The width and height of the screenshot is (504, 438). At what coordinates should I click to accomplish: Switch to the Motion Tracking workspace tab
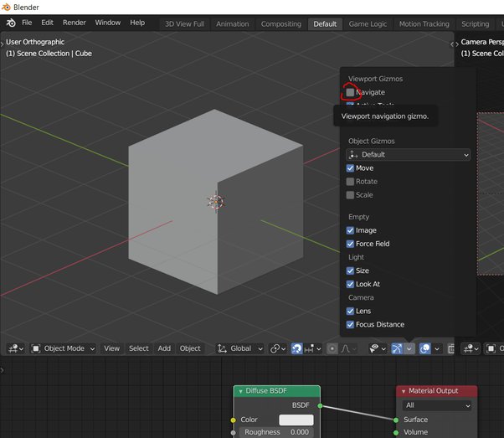point(424,24)
